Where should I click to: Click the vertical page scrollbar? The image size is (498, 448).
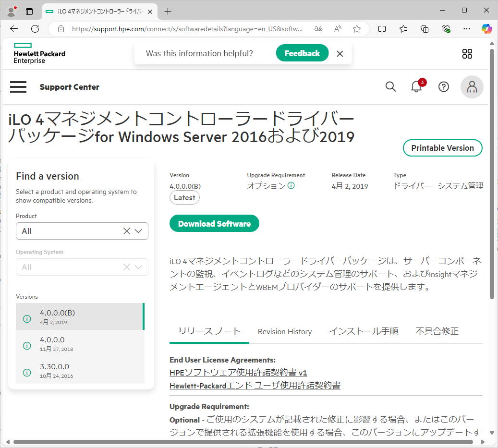point(492,174)
